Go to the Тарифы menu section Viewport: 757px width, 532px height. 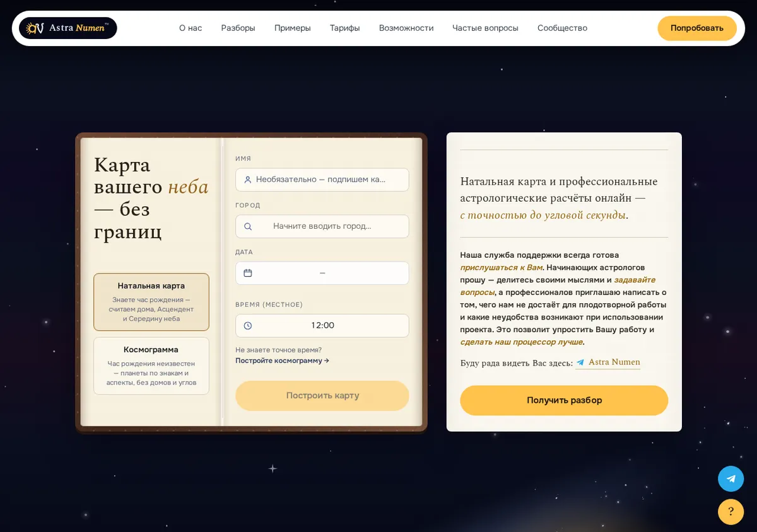344,28
